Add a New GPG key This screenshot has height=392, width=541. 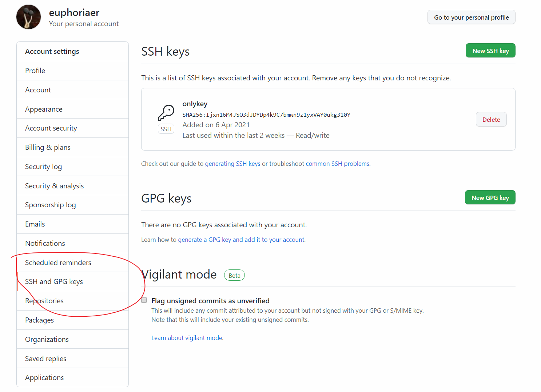coord(490,197)
